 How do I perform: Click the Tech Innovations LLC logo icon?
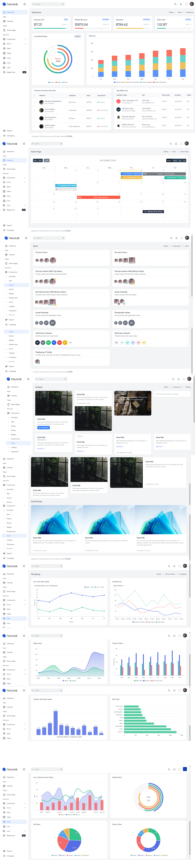coord(118,101)
